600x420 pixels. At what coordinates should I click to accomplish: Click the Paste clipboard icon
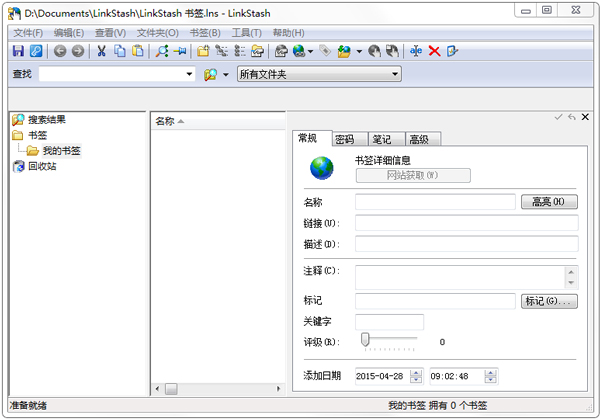[137, 51]
